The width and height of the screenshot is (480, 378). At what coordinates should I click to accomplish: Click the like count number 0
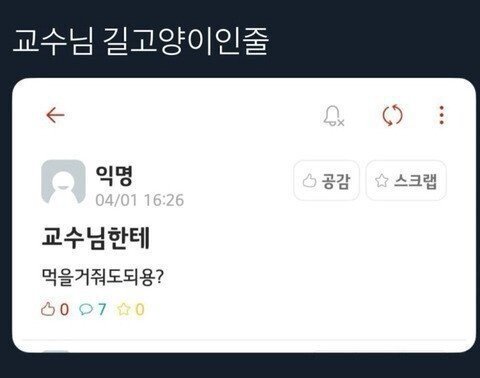[64, 310]
